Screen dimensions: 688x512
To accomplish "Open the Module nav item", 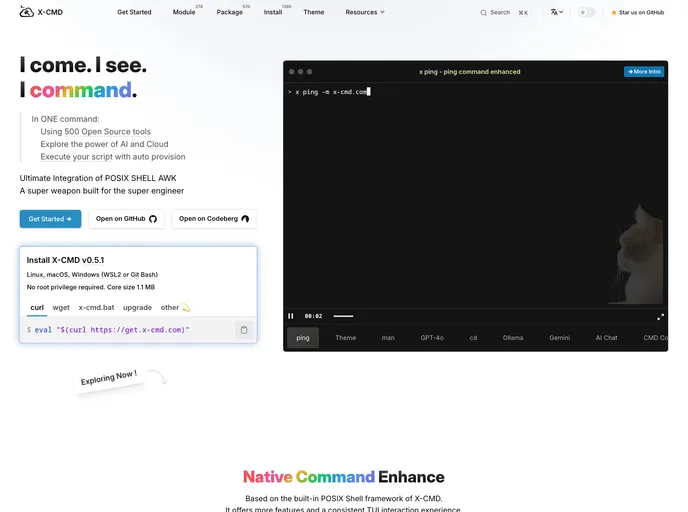I will pos(184,12).
